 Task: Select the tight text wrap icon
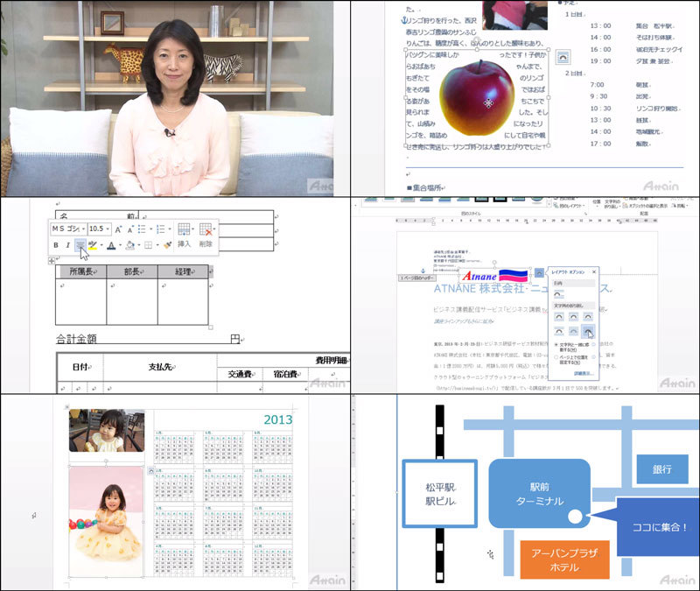[574, 317]
